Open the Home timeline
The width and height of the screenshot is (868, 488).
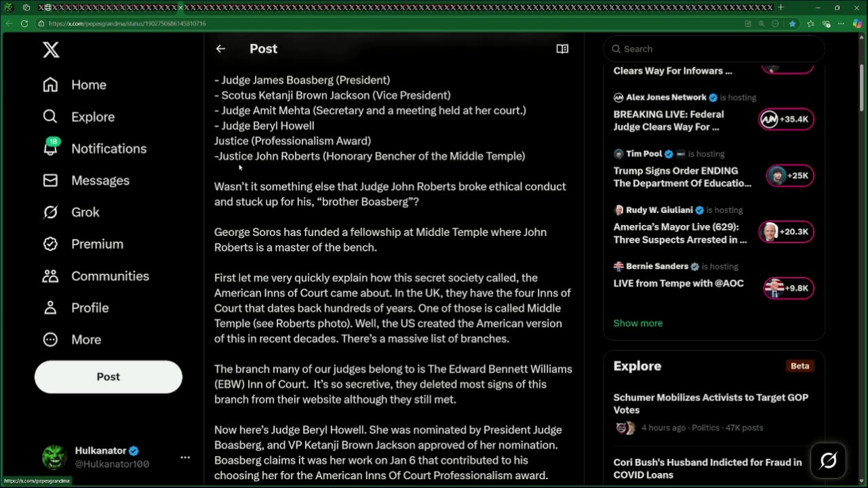click(x=75, y=85)
